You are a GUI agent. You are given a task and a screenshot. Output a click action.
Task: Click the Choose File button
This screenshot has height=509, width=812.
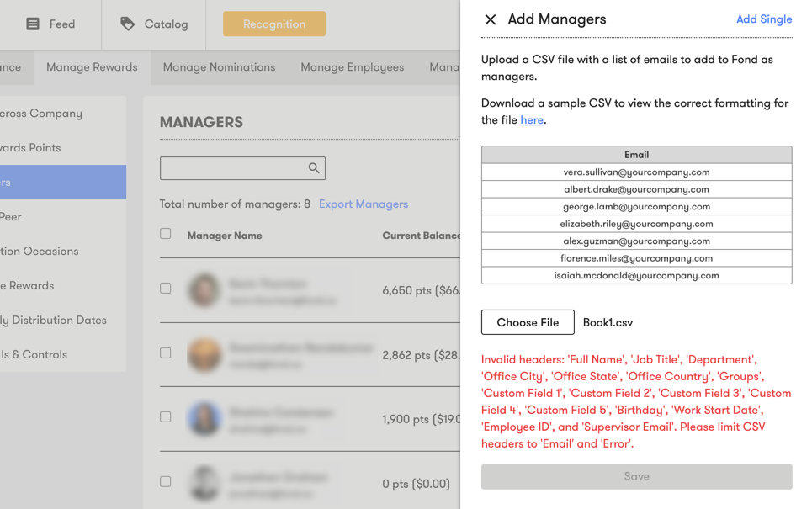click(x=528, y=322)
